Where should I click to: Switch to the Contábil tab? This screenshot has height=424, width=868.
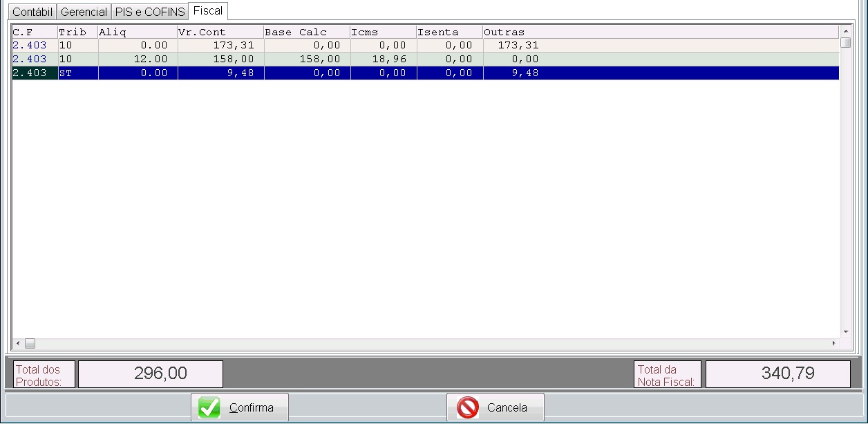pos(32,12)
